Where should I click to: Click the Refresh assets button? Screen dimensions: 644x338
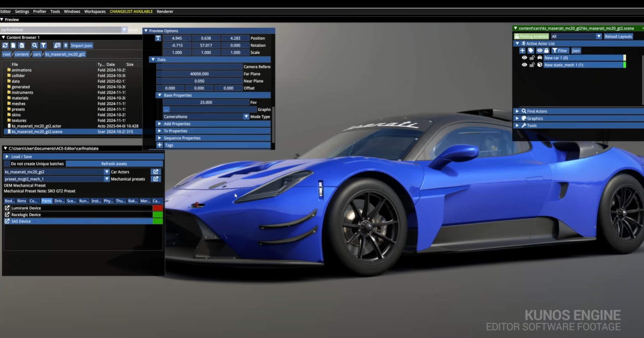pos(114,164)
